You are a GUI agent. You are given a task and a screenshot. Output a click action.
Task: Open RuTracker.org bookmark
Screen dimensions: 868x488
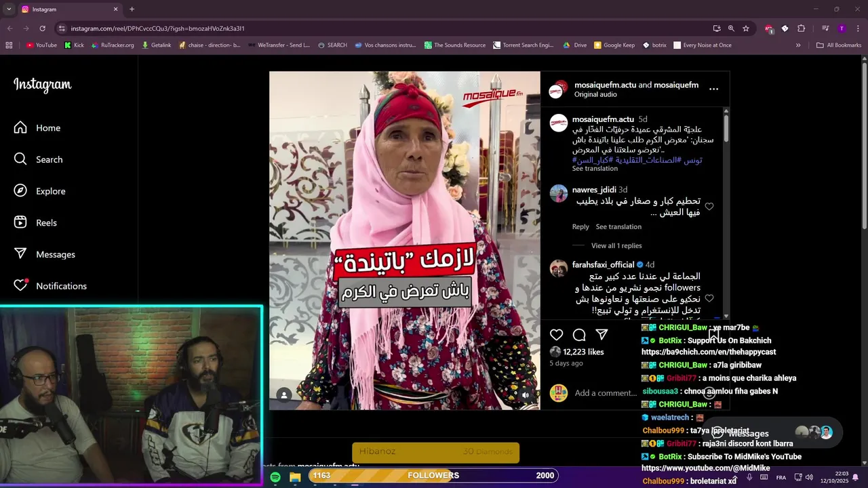pyautogui.click(x=113, y=45)
